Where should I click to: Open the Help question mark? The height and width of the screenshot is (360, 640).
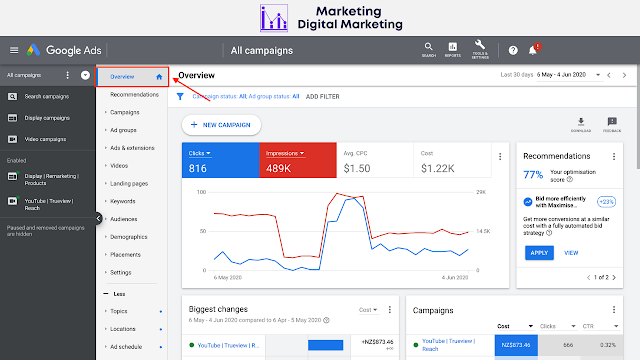coord(513,50)
